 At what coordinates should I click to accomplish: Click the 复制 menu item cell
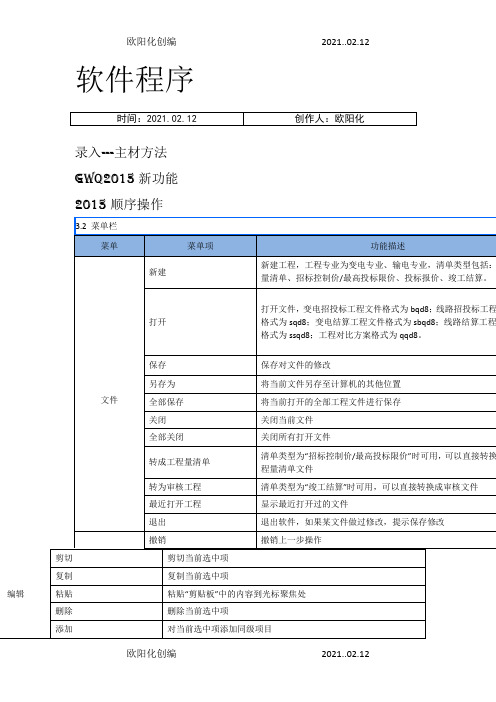point(106,576)
